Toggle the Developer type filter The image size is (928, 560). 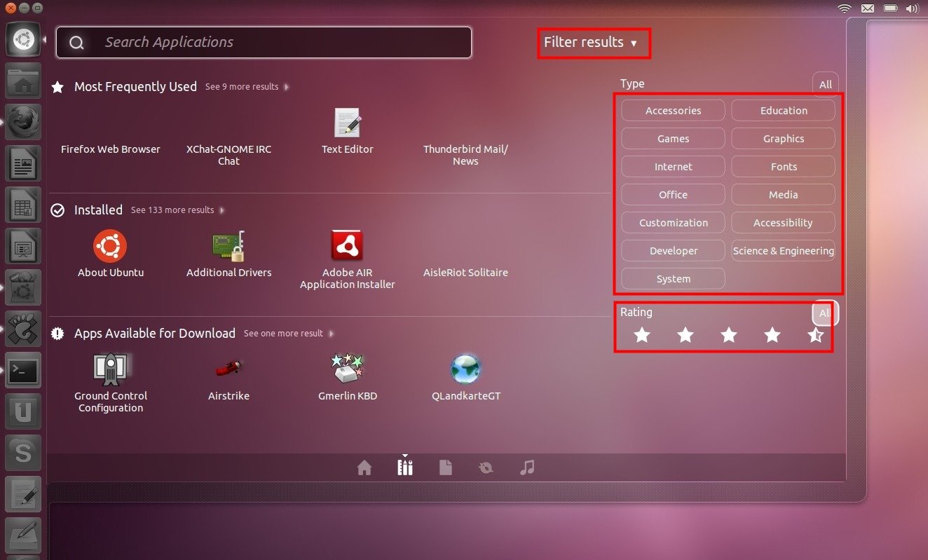coord(673,251)
